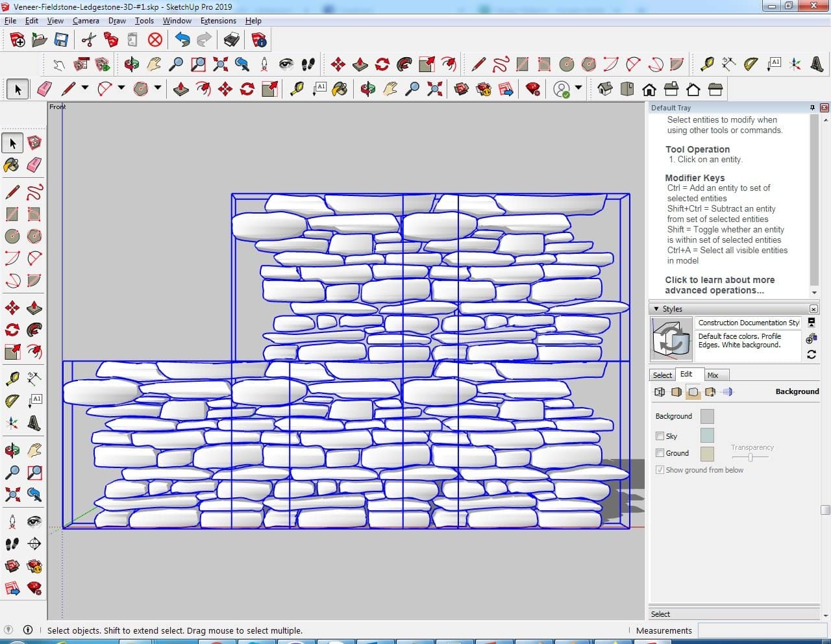Switch to Iso view house icon
The image size is (831, 644).
(604, 89)
